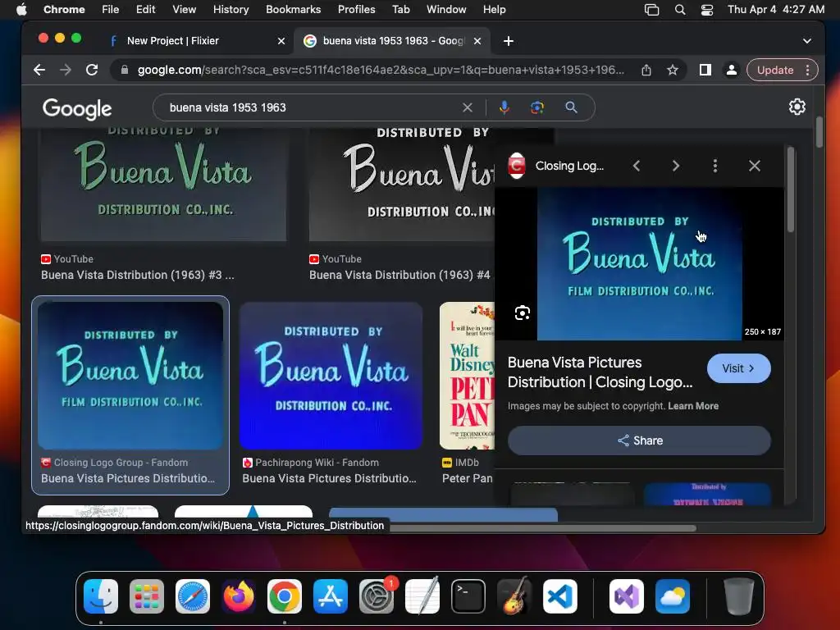Image resolution: width=840 pixels, height=630 pixels.
Task: Open the Learn More copyright link
Action: (692, 406)
